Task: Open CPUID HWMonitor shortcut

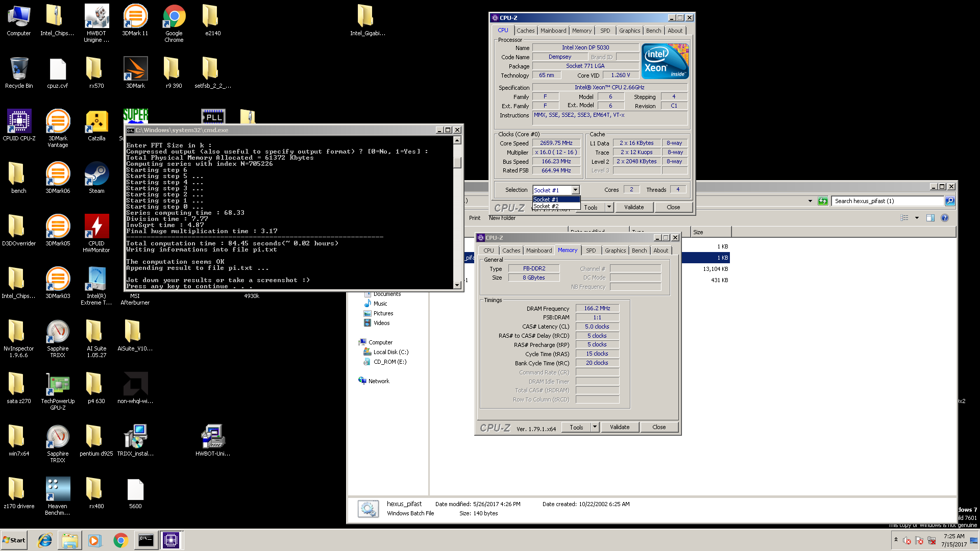Action: 96,233
